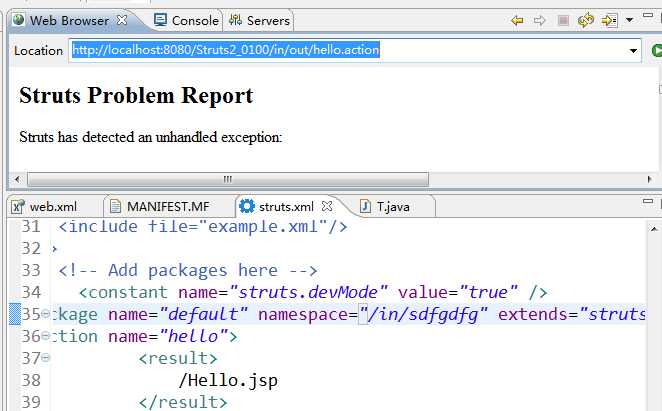The width and height of the screenshot is (662, 411).
Task: Switch to the Web Browser tab
Action: [x=69, y=21]
